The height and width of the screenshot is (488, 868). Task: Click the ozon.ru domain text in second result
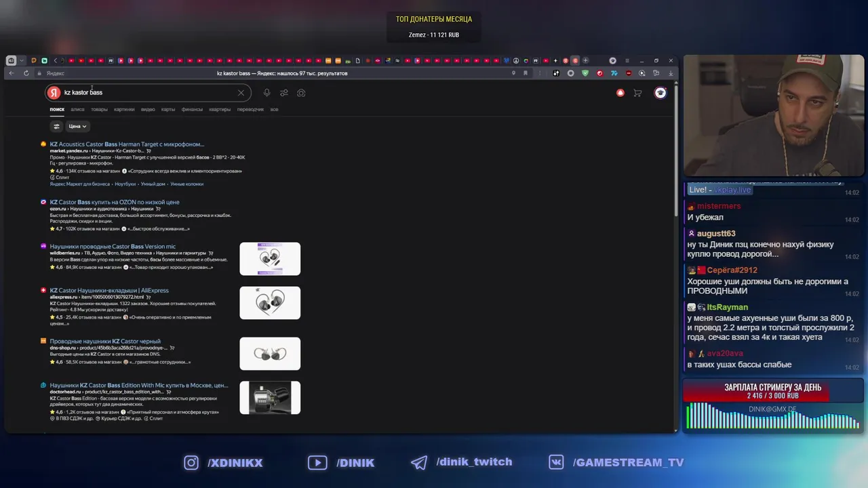(58, 209)
